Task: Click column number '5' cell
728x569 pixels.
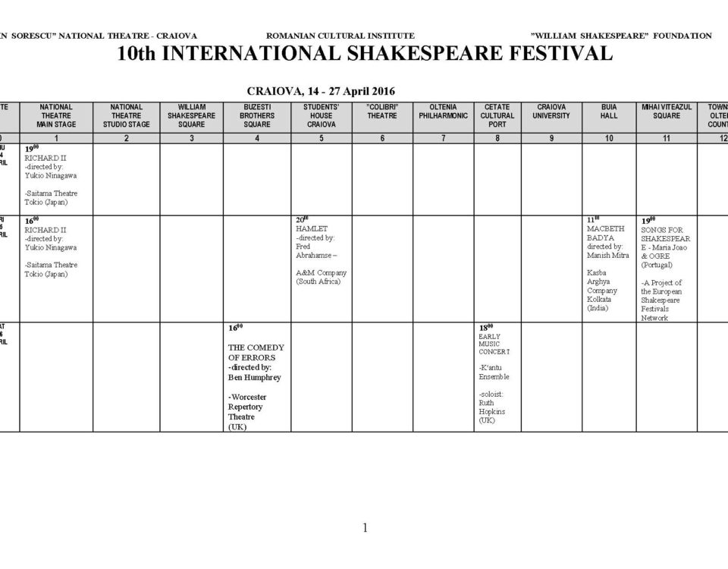Action: (x=322, y=138)
